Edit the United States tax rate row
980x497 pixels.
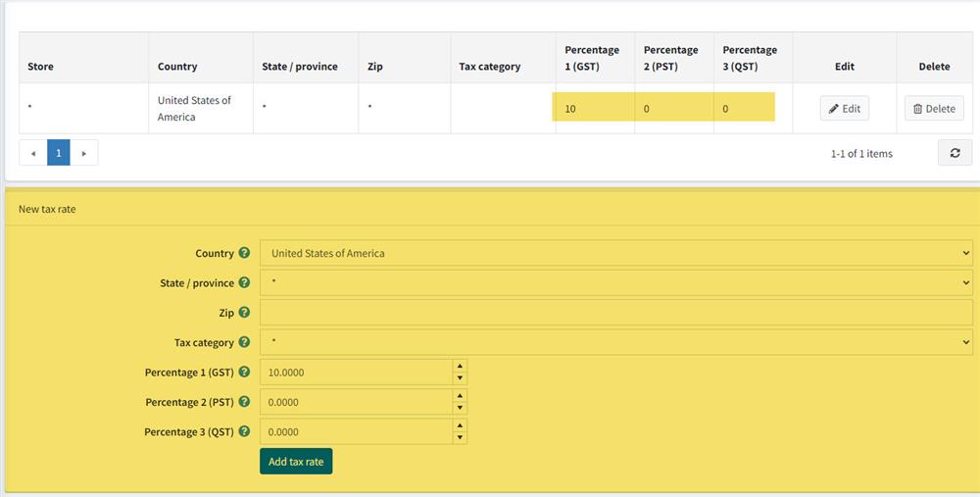pyautogui.click(x=845, y=108)
